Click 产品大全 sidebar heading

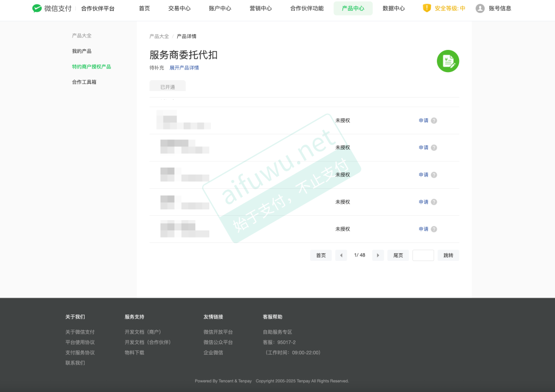(82, 35)
